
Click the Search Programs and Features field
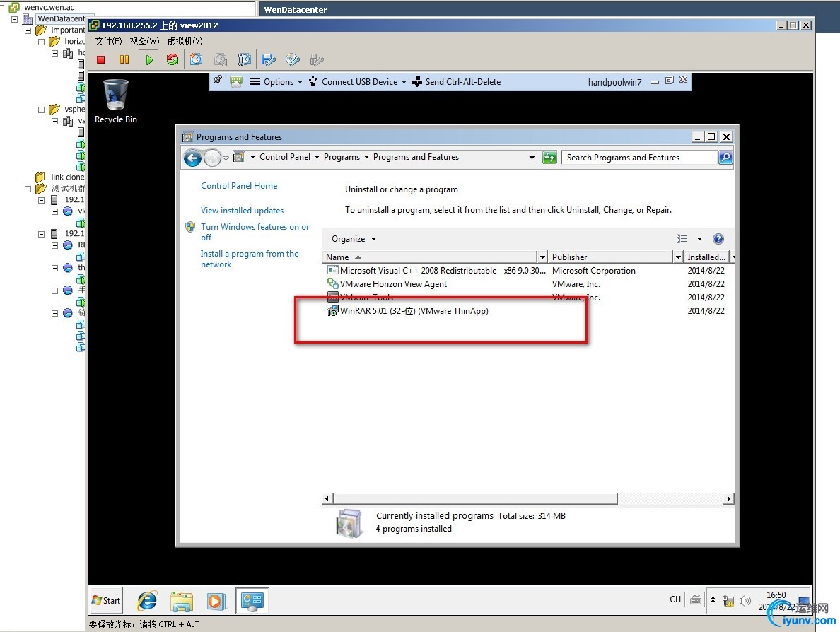coord(638,158)
